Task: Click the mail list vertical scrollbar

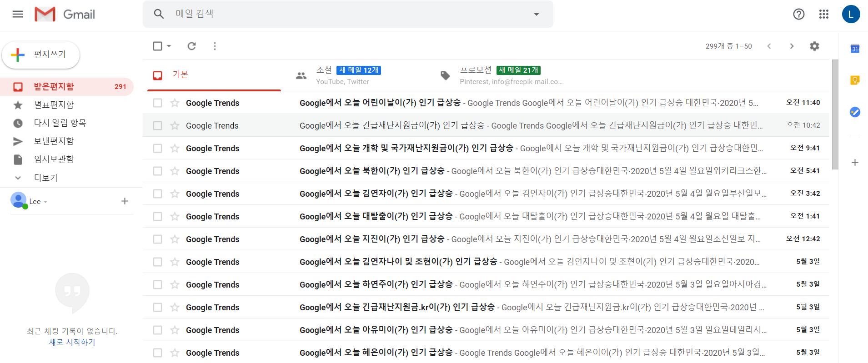Action: click(x=835, y=114)
